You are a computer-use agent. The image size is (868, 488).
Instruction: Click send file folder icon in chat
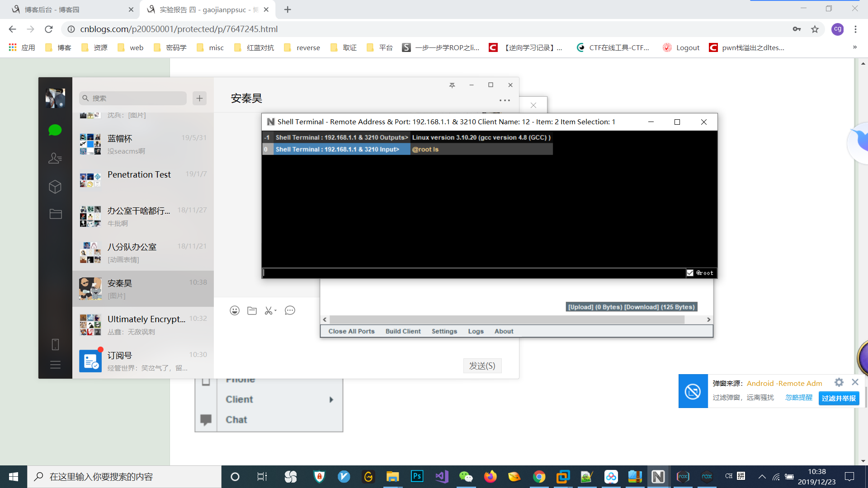(x=252, y=310)
